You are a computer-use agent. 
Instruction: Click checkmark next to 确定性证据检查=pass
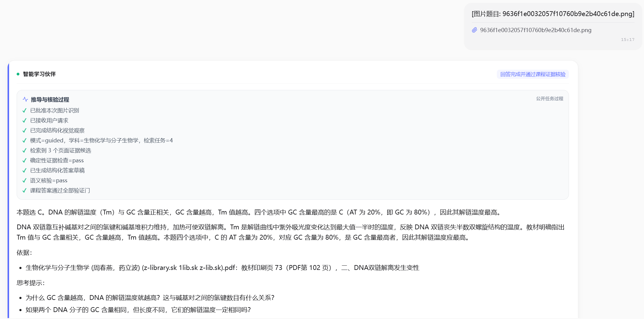coord(25,161)
